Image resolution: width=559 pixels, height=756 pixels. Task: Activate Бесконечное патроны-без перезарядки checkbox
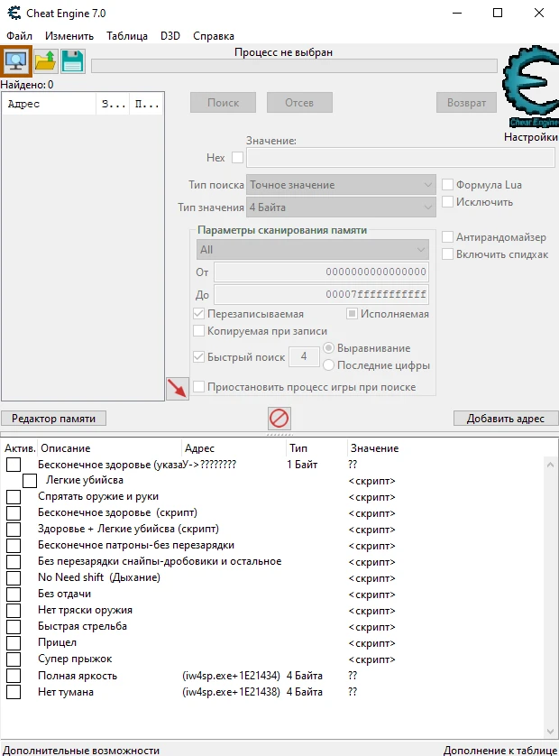pyautogui.click(x=14, y=546)
